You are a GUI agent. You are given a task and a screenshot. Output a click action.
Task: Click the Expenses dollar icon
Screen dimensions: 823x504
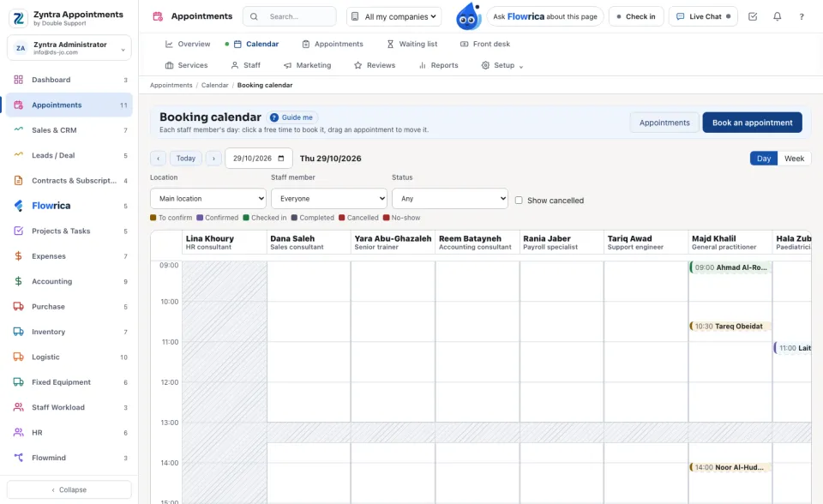coord(18,255)
